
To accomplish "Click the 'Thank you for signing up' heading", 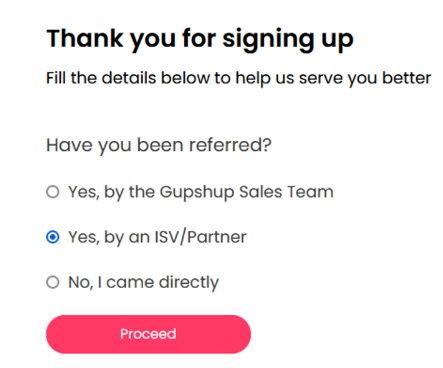I will click(x=200, y=39).
